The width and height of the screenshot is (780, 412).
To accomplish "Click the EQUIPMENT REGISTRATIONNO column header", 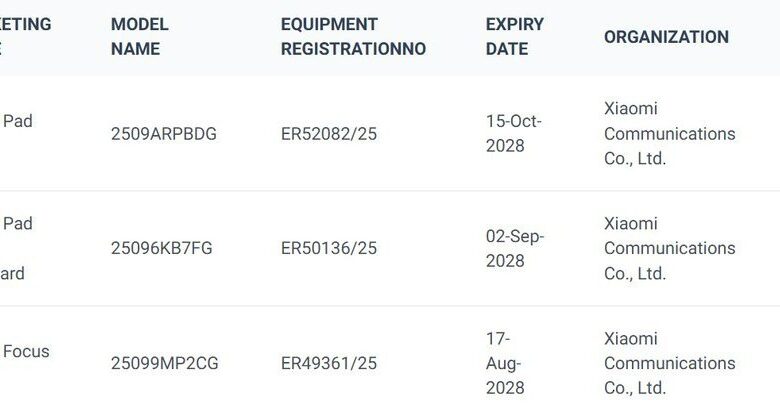I will coord(353,37).
